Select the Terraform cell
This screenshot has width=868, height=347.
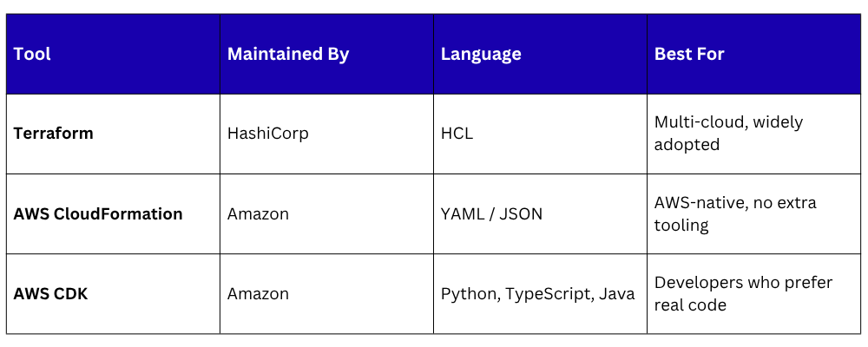click(x=113, y=134)
